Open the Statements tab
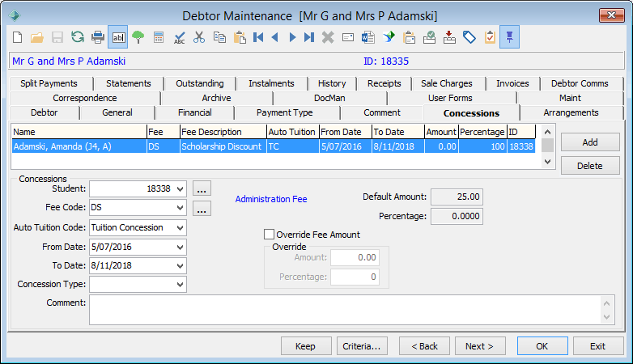Viewport: 633px width, 364px height. (x=129, y=83)
